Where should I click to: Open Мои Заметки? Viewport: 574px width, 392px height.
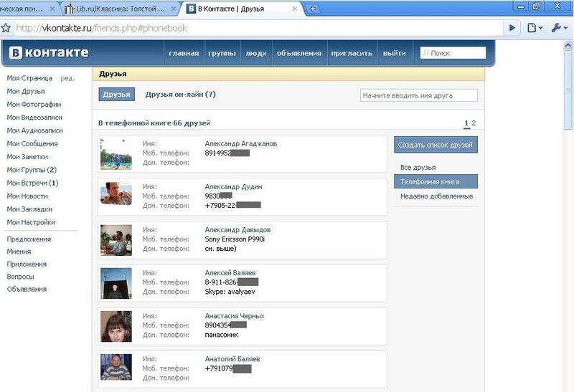pyautogui.click(x=27, y=156)
